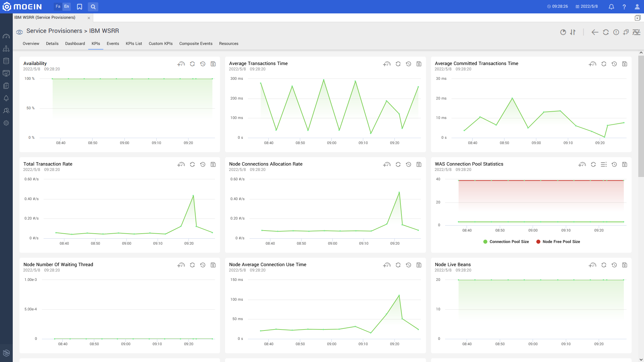The image size is (644, 362).
Task: Toggle the En language button
Action: pos(67,7)
